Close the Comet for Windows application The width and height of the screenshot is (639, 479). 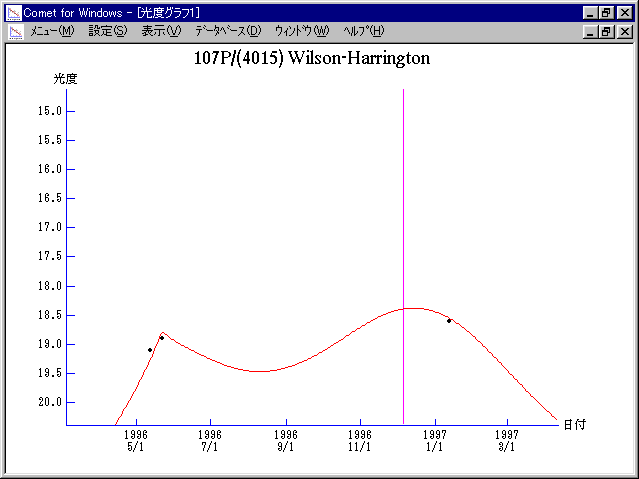point(623,12)
